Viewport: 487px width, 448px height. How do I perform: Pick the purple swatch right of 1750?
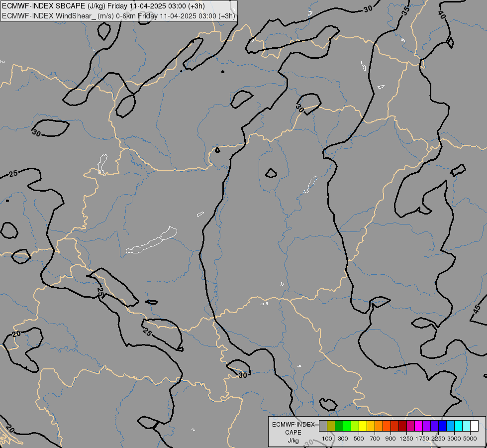click(x=426, y=426)
